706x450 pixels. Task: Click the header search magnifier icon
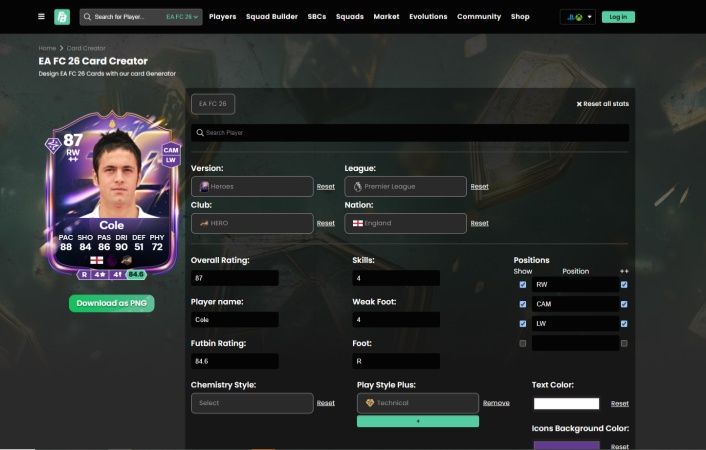click(x=87, y=17)
